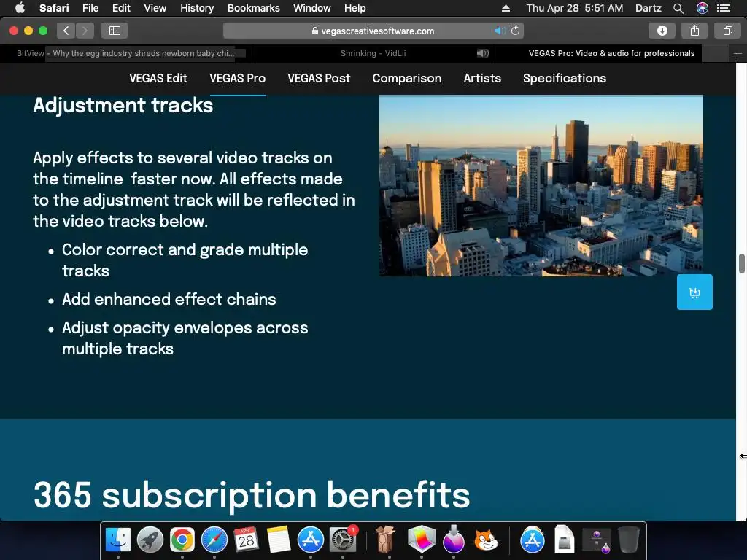Open the Comparison nav link
The height and width of the screenshot is (560, 747).
click(407, 79)
